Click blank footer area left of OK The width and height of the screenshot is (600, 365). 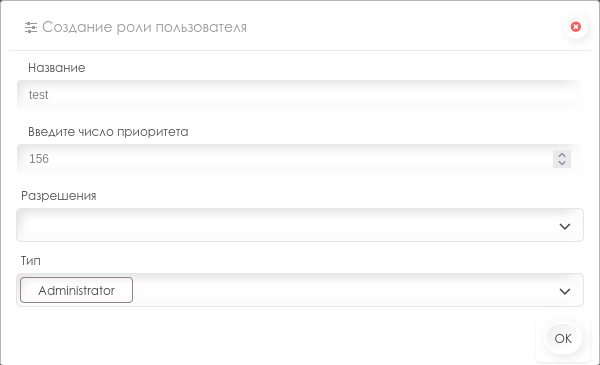(268, 339)
